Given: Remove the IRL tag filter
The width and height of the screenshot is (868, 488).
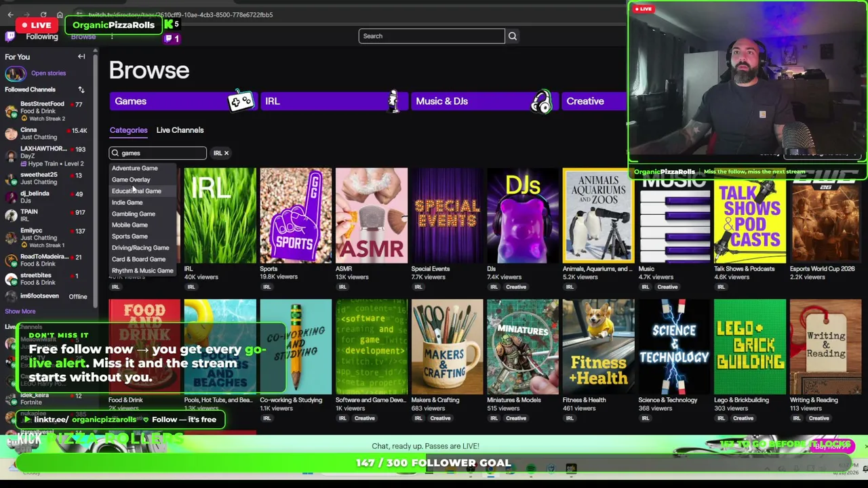Looking at the screenshot, I should (226, 153).
